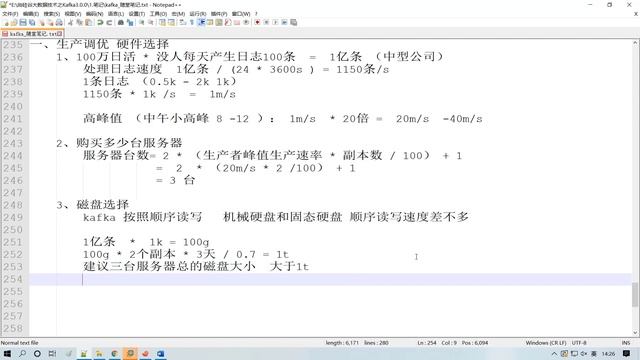
Task: Open the Windows Start menu
Action: point(7,353)
